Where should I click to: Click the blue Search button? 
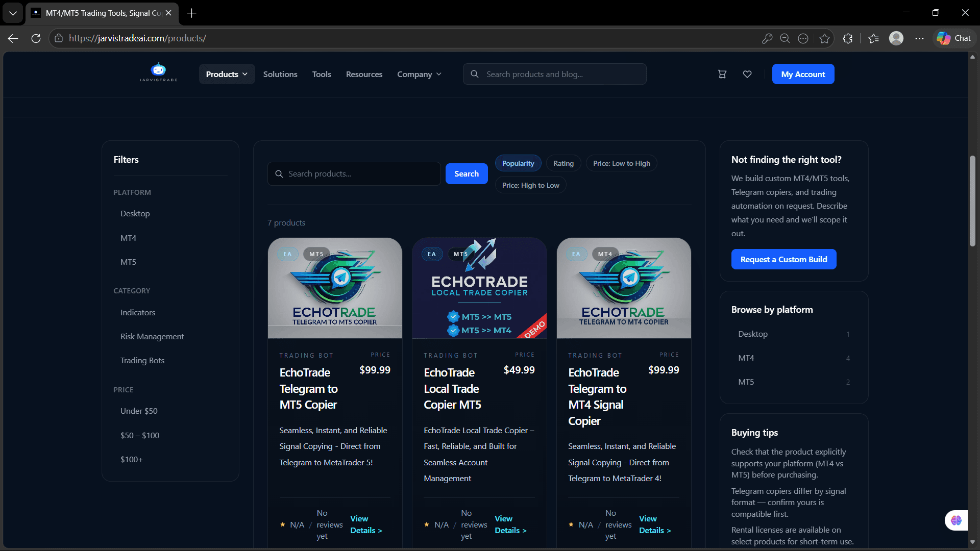[x=467, y=174]
